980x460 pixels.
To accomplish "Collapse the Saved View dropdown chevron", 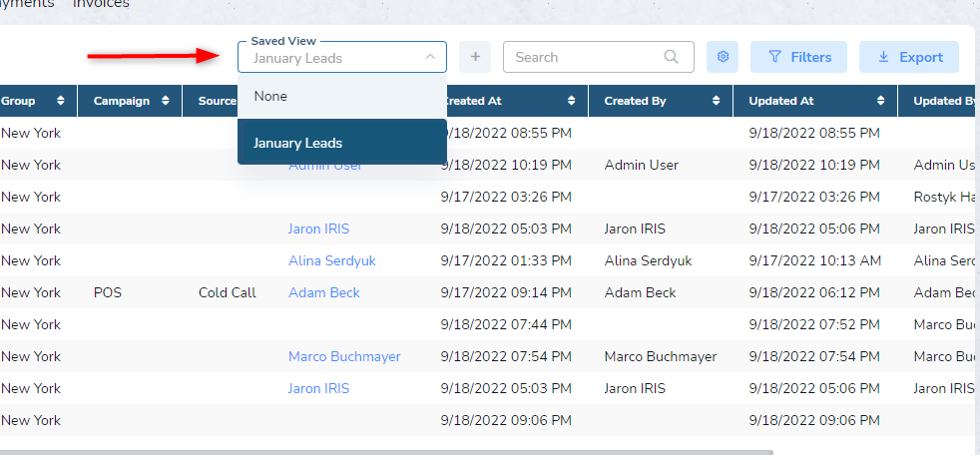I will (x=430, y=57).
